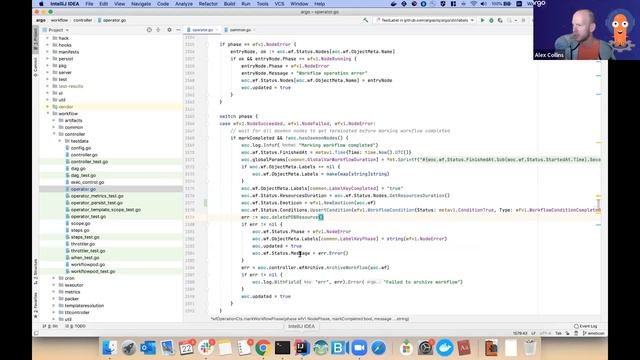The width and height of the screenshot is (640, 360).
Task: Select config.go in project tree
Action: 81,148
